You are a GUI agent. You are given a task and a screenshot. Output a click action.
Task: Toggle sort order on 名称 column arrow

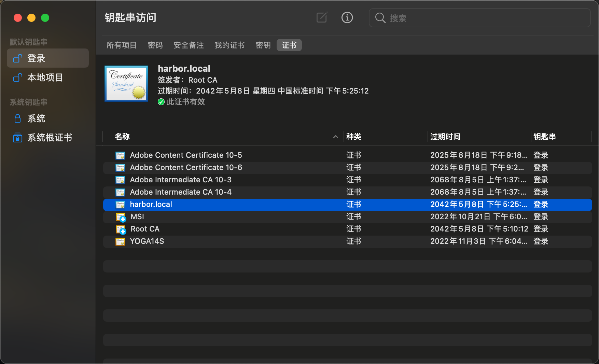click(x=335, y=137)
